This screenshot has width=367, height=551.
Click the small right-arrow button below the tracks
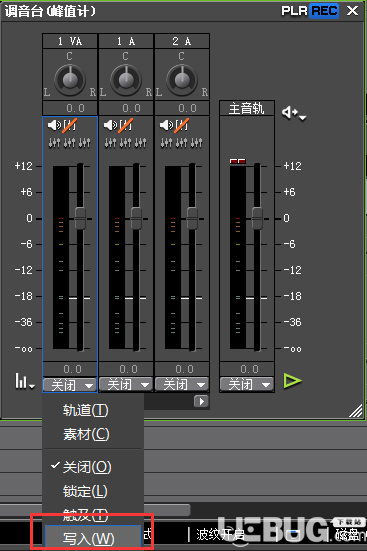pos(201,401)
